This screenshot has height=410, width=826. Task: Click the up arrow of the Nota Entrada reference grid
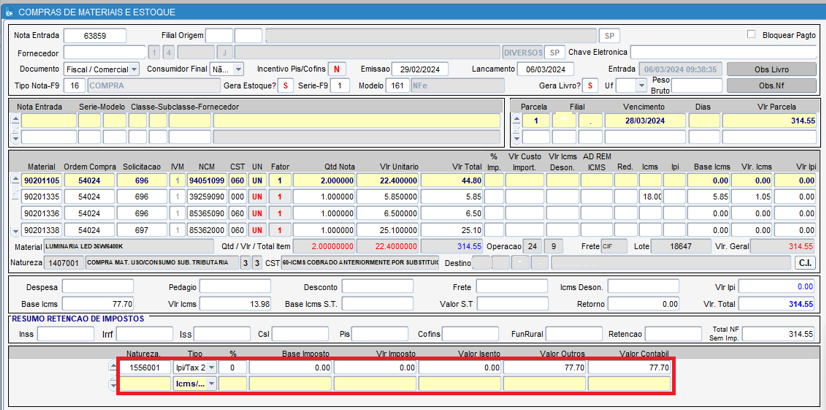(15, 118)
